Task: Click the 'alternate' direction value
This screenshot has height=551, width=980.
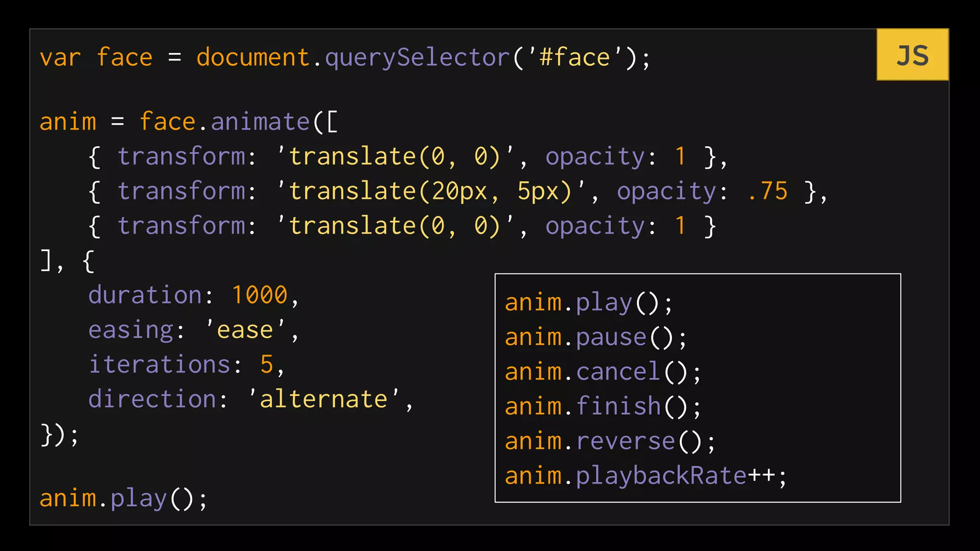Action: click(x=324, y=399)
